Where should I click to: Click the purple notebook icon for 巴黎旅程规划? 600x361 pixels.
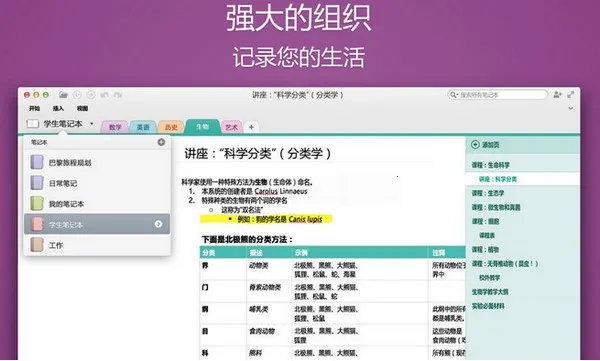click(37, 162)
